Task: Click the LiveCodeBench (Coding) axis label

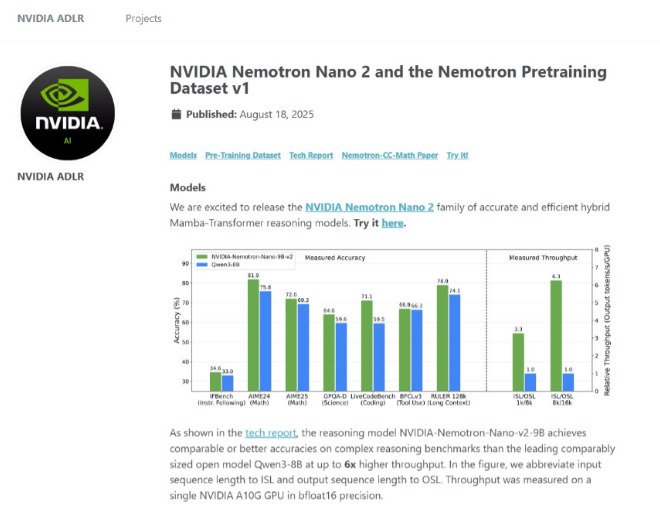Action: (373, 399)
